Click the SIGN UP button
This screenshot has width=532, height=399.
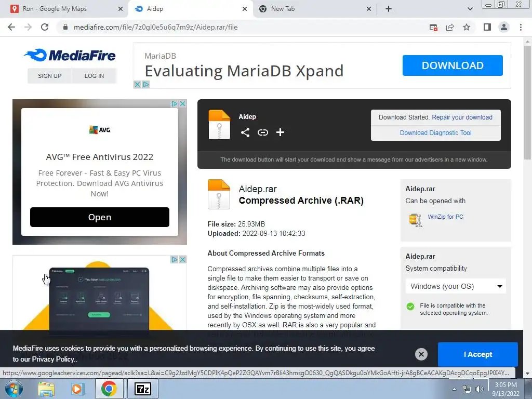point(49,76)
